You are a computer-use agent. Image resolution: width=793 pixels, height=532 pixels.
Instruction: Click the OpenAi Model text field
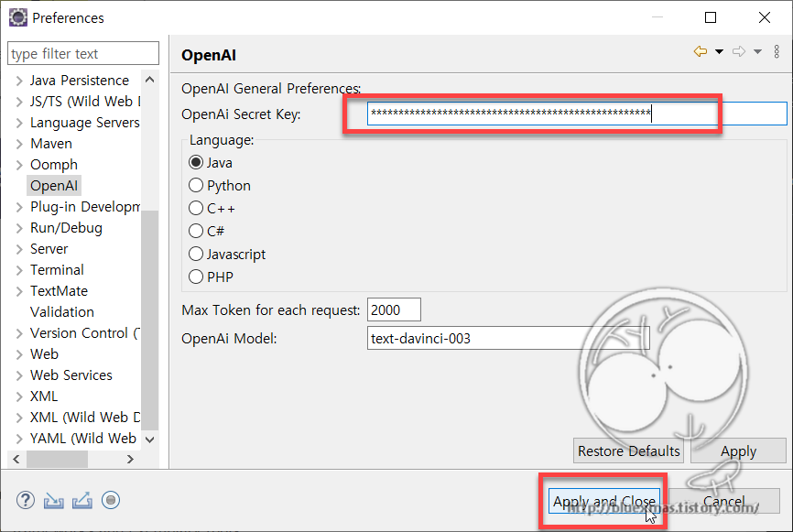508,338
